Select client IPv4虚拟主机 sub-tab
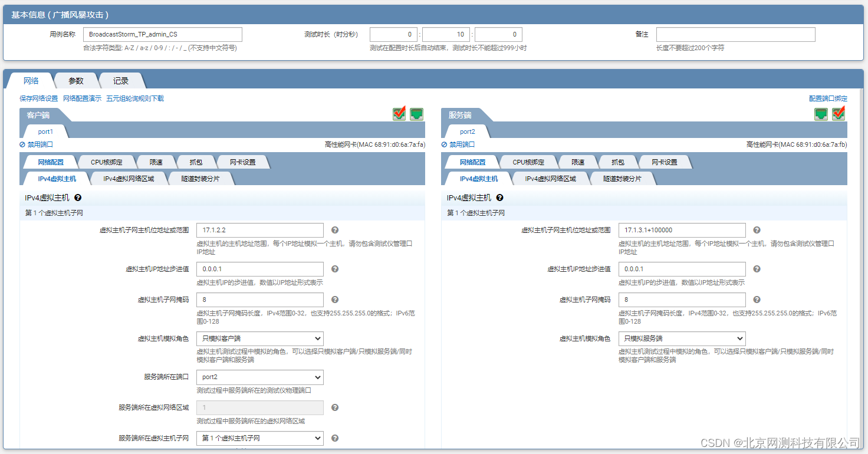This screenshot has width=868, height=454. [57, 179]
